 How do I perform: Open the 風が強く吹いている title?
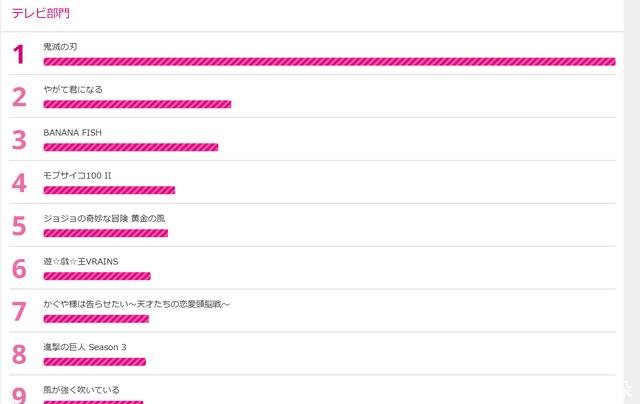pyautogui.click(x=81, y=390)
